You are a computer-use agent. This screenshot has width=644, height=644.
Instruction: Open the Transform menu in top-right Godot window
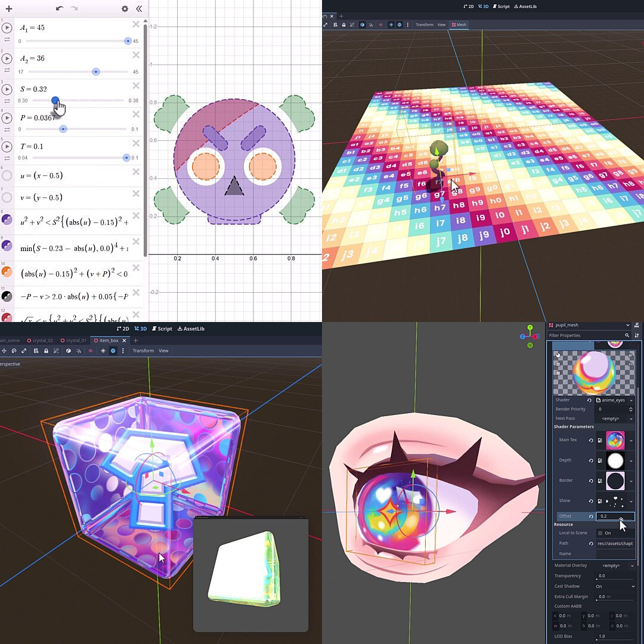pyautogui.click(x=425, y=24)
